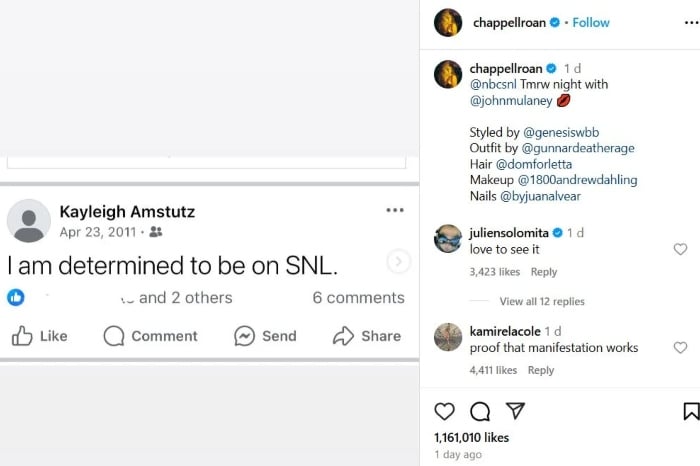The image size is (700, 466).
Task: Click Facebook thumbs-up Like button
Action: [40, 336]
